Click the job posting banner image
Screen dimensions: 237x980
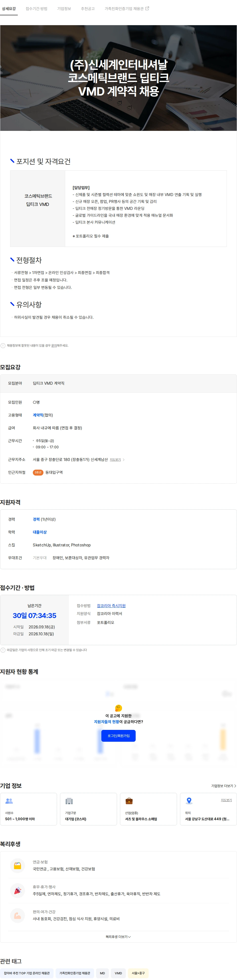(x=118, y=78)
